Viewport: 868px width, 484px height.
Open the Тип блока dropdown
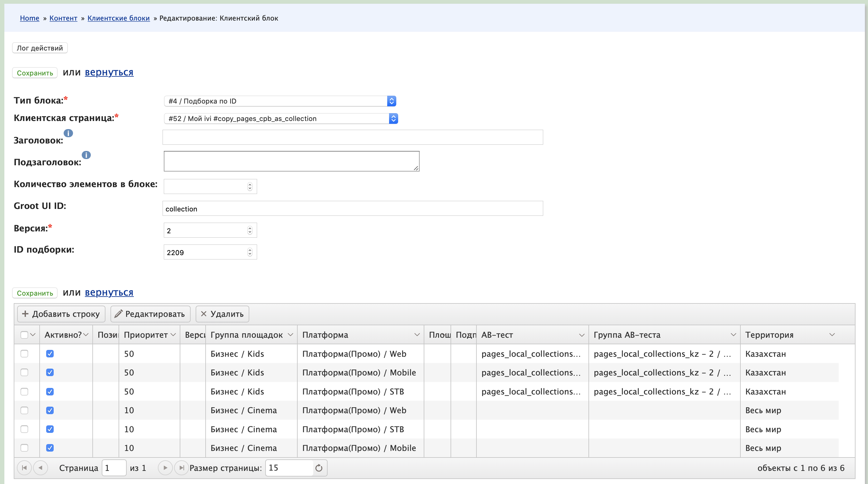point(280,101)
